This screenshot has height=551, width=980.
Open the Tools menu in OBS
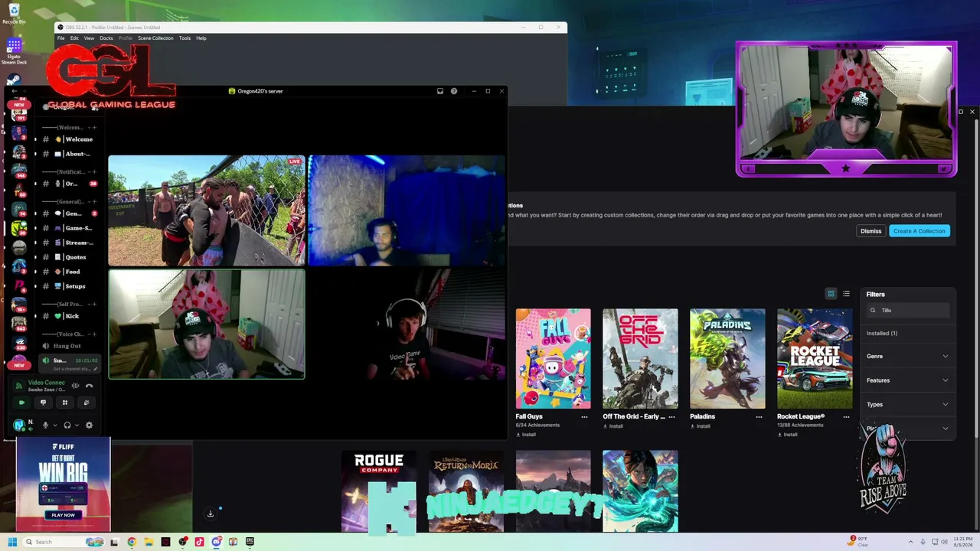tap(185, 38)
